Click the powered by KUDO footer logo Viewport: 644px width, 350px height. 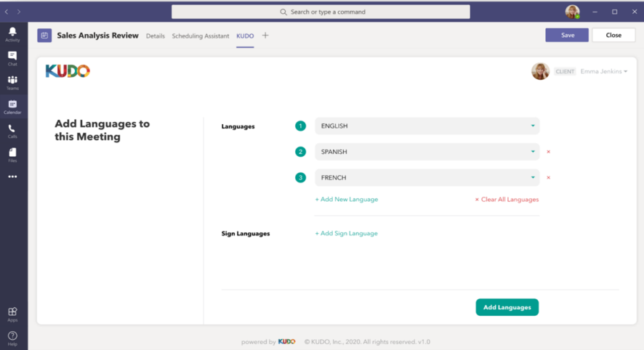coord(286,341)
